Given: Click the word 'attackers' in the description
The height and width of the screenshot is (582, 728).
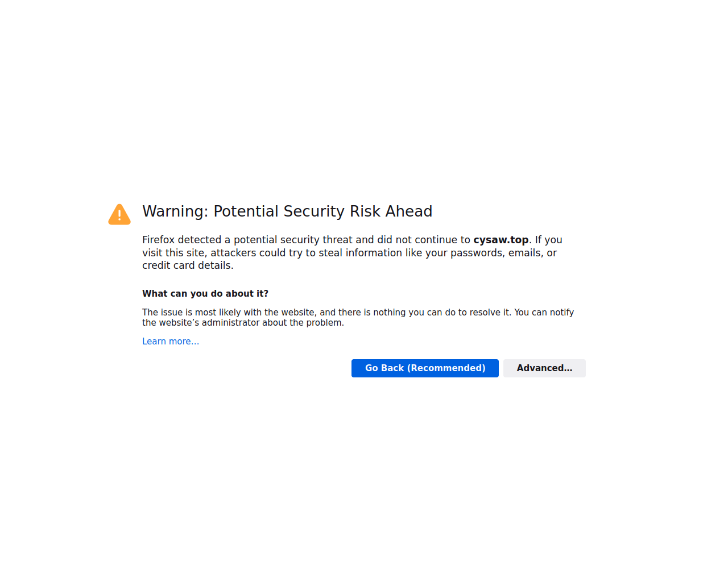Looking at the screenshot, I should tap(233, 253).
